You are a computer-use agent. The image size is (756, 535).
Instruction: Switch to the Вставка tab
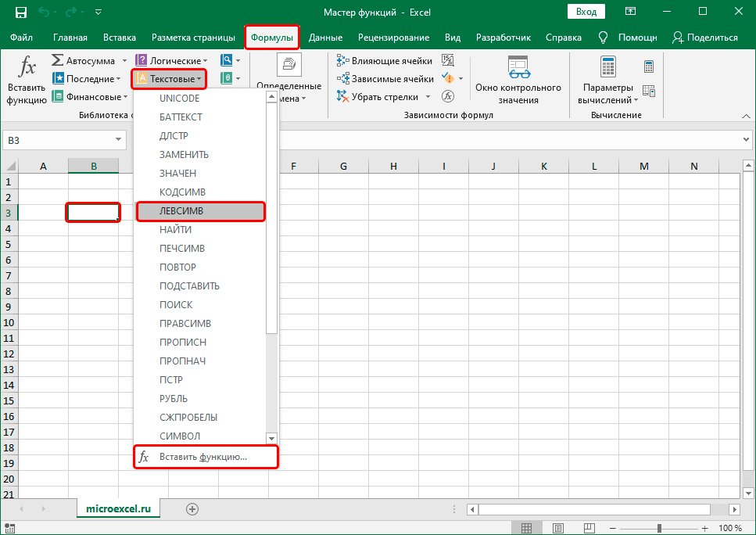[119, 37]
